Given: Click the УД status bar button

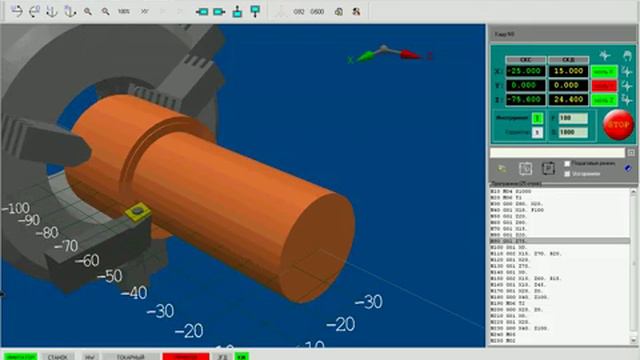Looking at the screenshot, I should [x=222, y=357].
